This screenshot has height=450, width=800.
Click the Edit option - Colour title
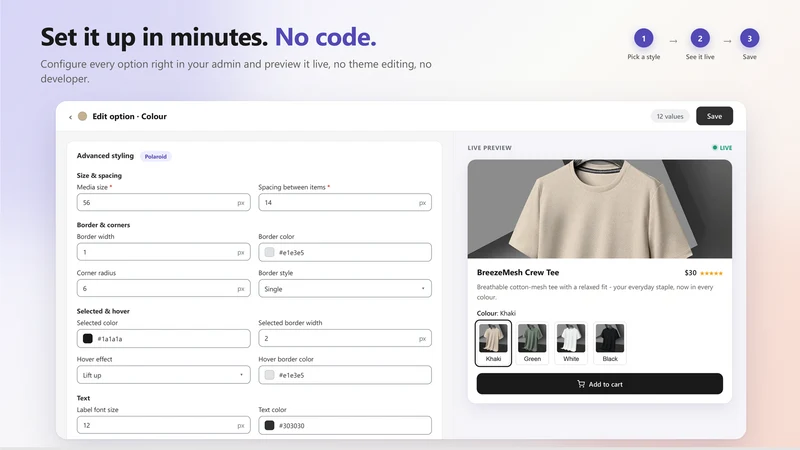coord(130,116)
